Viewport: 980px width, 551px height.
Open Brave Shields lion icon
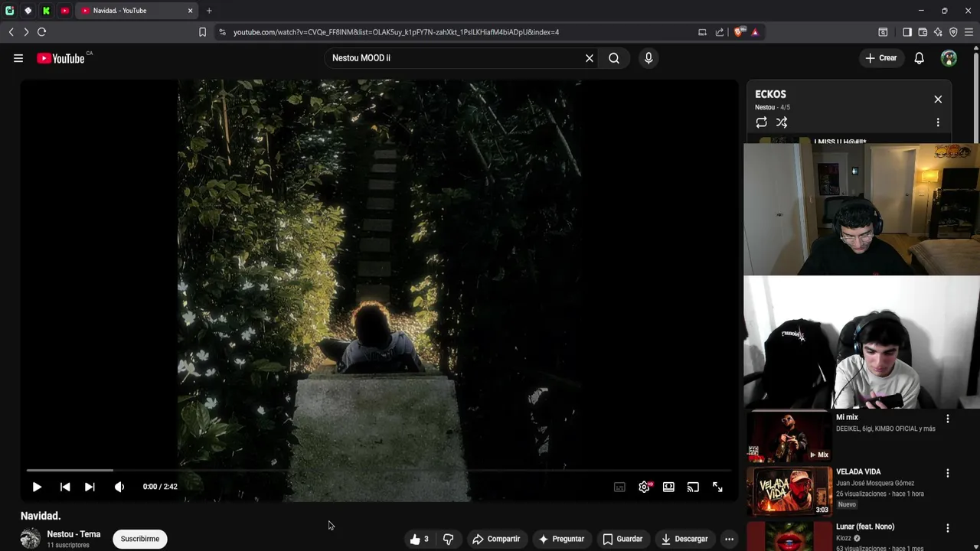[738, 32]
